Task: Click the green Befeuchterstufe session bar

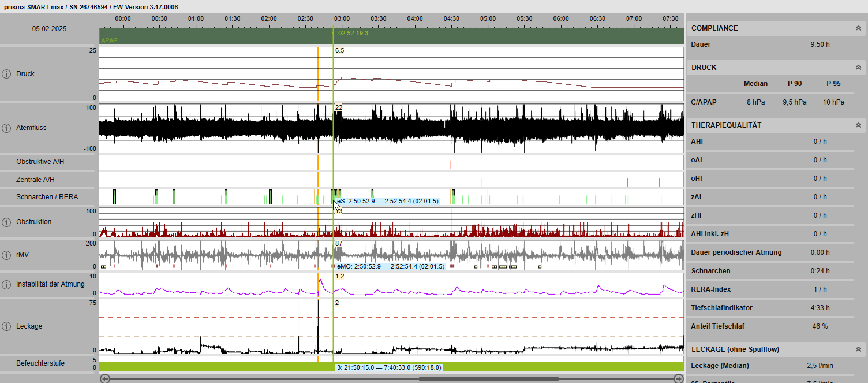Action: [x=231, y=367]
